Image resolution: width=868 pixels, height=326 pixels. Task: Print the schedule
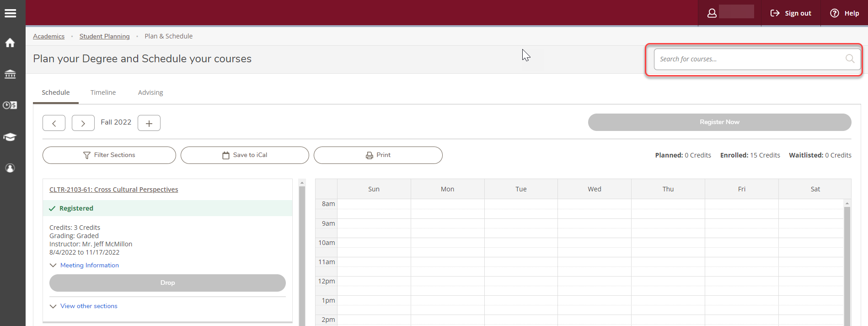378,155
